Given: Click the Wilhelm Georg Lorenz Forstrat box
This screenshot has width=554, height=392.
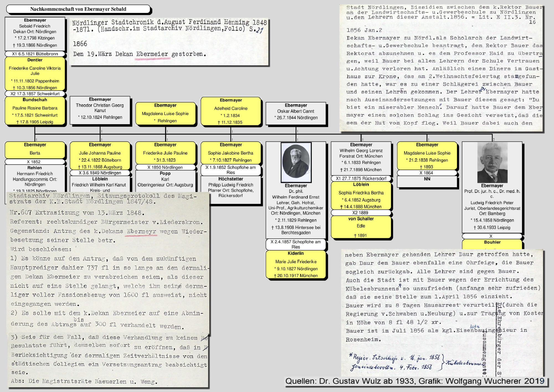Looking at the screenshot, I should click(361, 158).
